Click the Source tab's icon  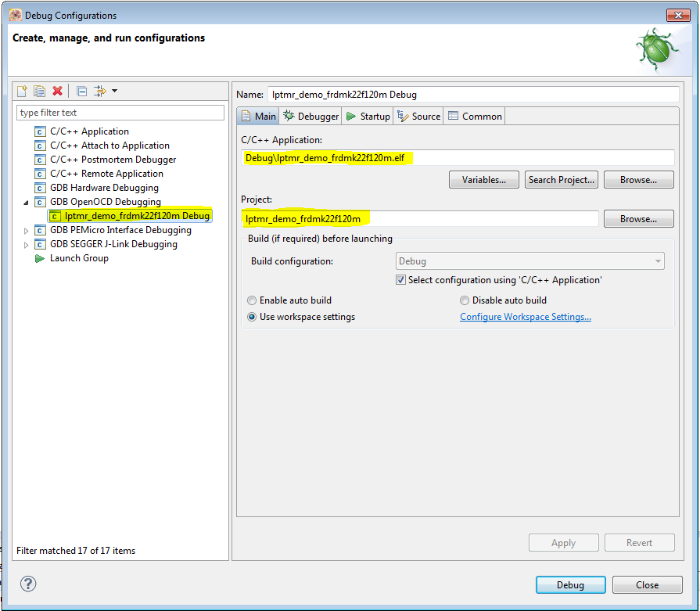click(403, 116)
